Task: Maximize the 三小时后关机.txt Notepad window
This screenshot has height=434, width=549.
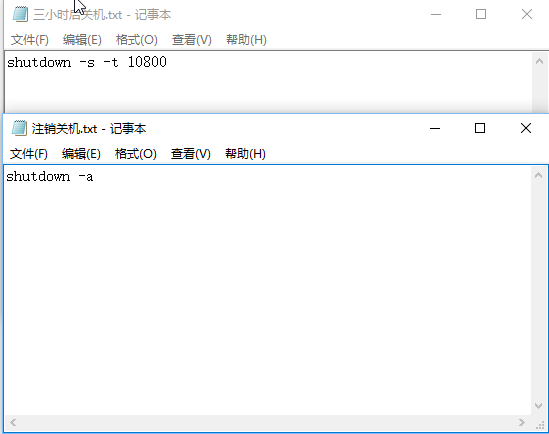Action: tap(481, 14)
